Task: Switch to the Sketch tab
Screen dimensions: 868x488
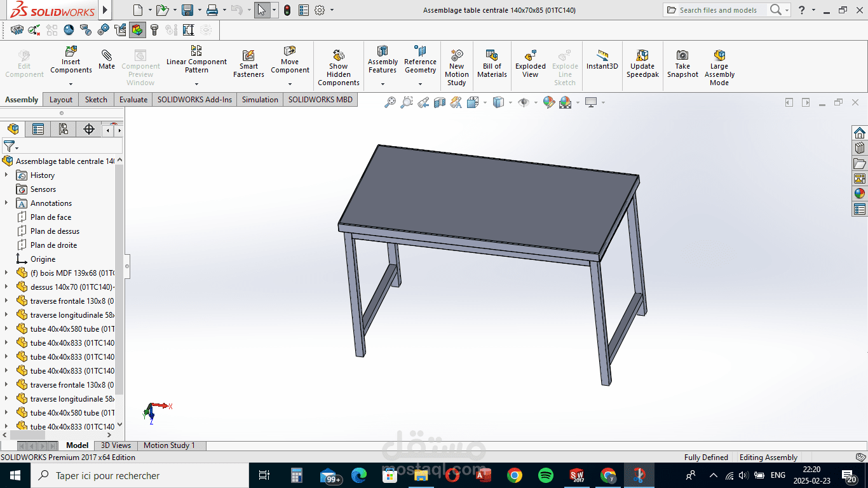Action: point(96,99)
